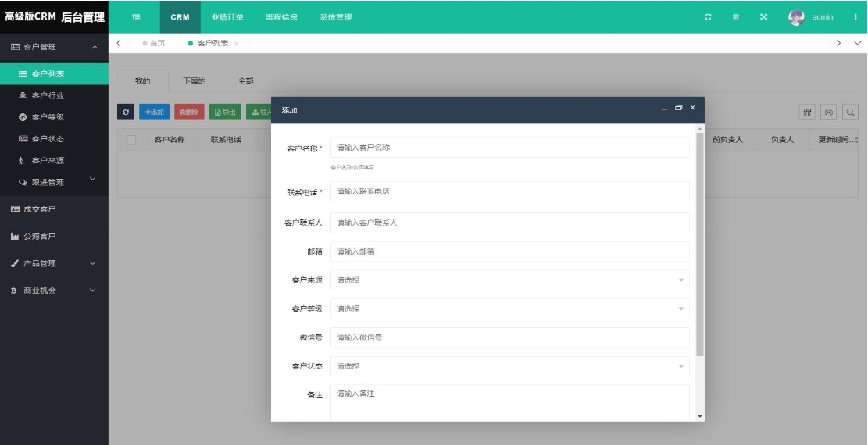
Task: Open the 客户等级 dropdown
Action: pyautogui.click(x=510, y=309)
